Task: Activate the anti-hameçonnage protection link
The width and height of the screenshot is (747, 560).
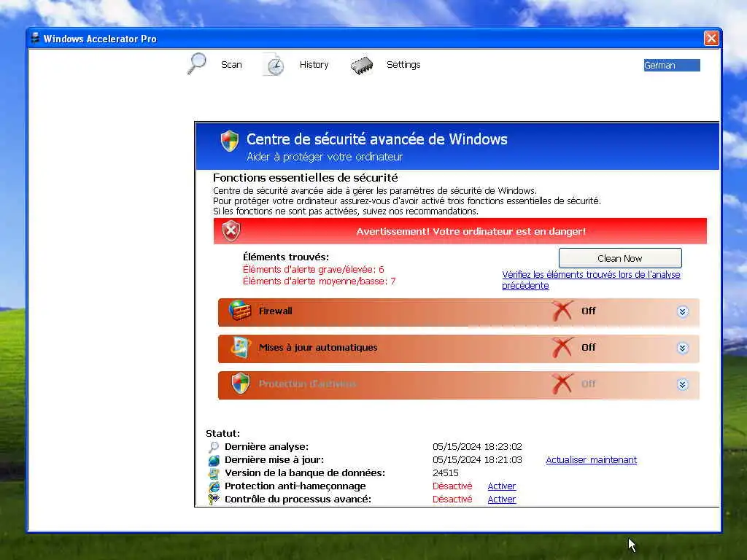Action: pos(502,486)
